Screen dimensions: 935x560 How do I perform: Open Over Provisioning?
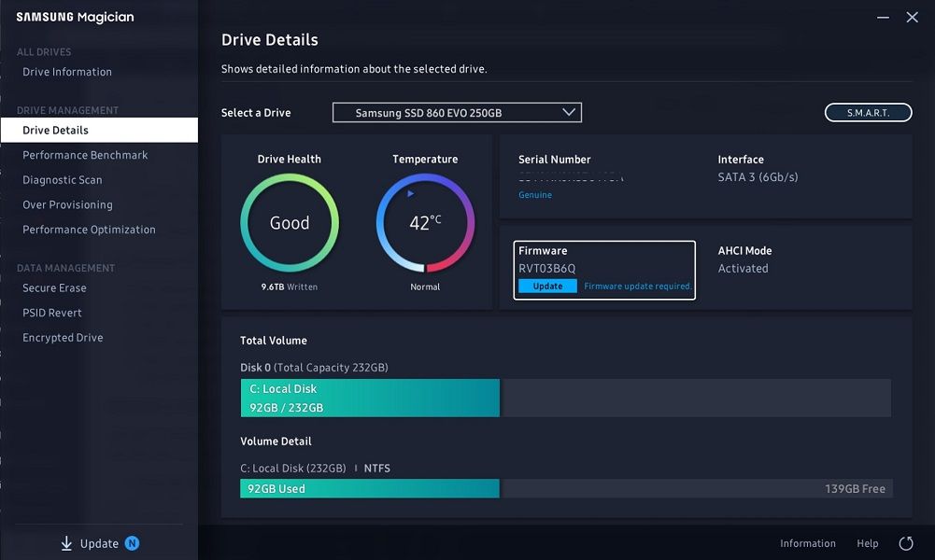[x=68, y=204]
